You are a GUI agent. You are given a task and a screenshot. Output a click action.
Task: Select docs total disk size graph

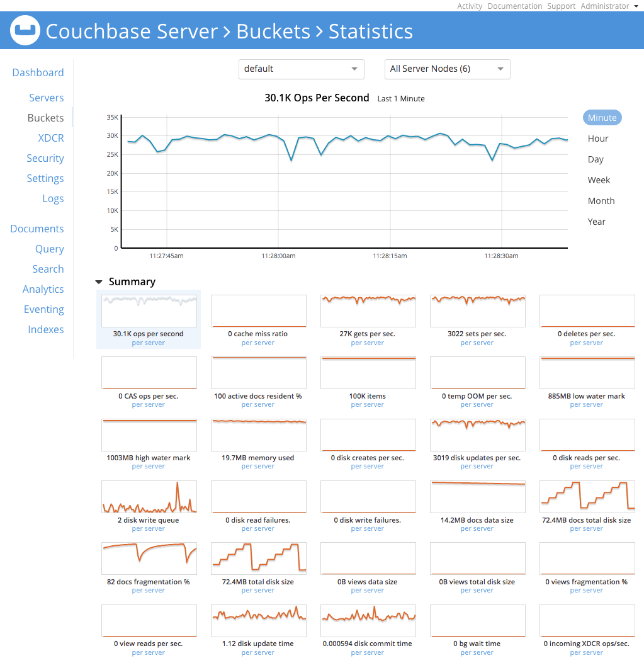pos(587,497)
